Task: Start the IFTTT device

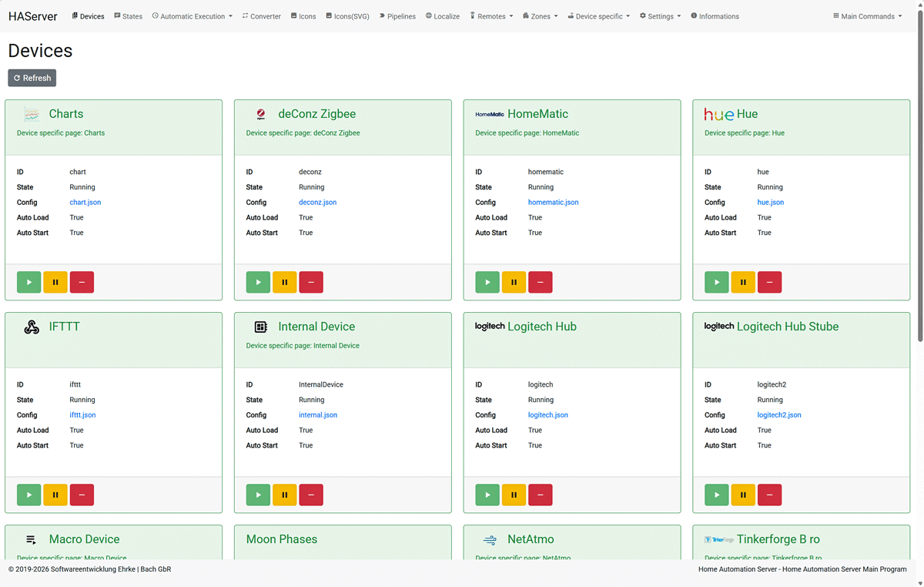Action: click(x=29, y=495)
